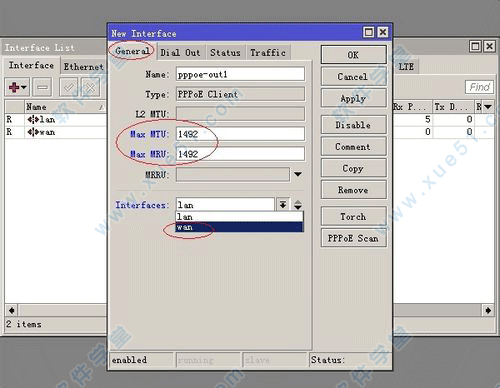This screenshot has height=388, width=500.
Task: Switch to the Dial Out tab
Action: click(x=180, y=53)
